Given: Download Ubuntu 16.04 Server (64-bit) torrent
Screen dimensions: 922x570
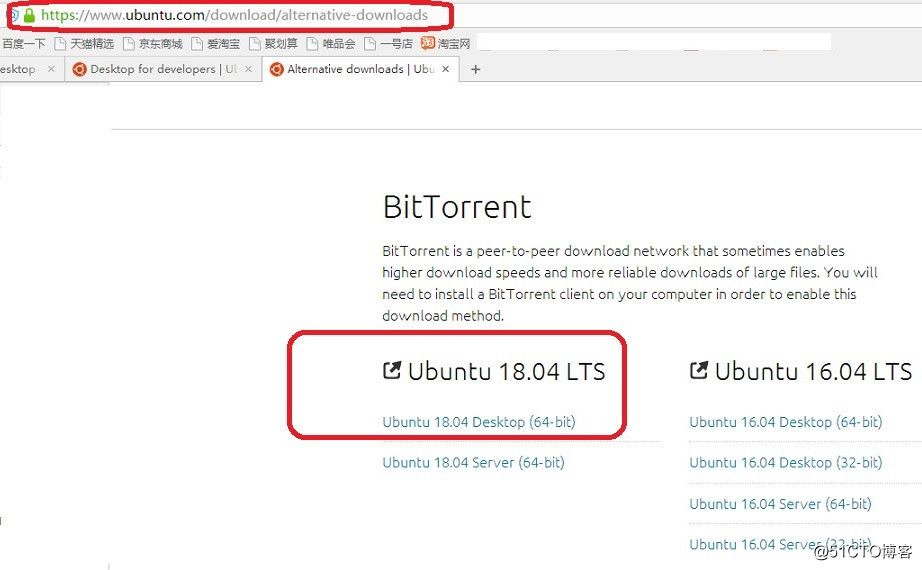Looking at the screenshot, I should coord(780,504).
